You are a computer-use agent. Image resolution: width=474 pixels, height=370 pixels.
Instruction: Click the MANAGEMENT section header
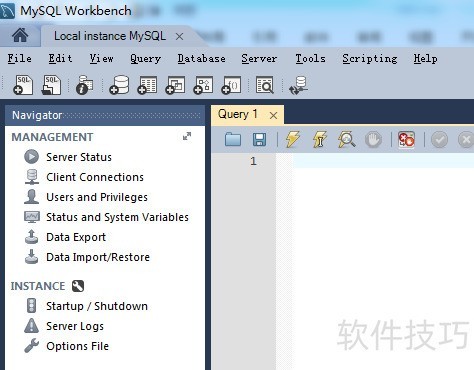click(x=52, y=137)
